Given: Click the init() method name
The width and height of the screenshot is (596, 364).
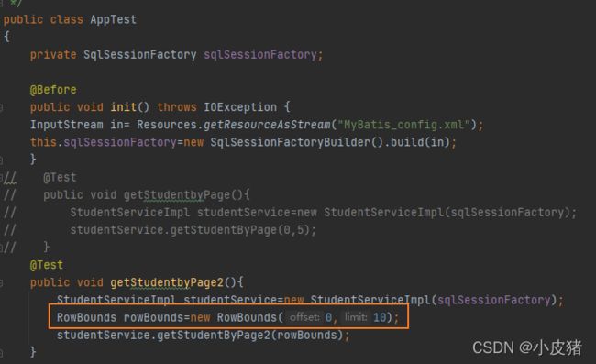Looking at the screenshot, I should click(x=123, y=107).
